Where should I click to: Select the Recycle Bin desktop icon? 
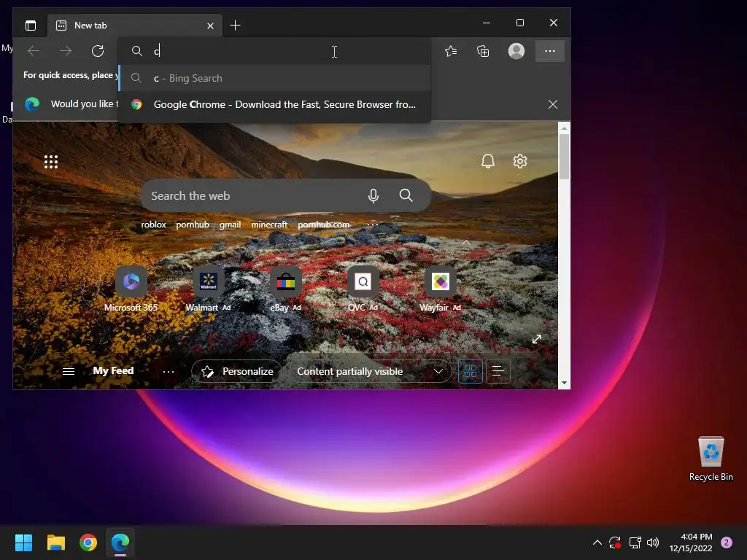click(x=711, y=459)
